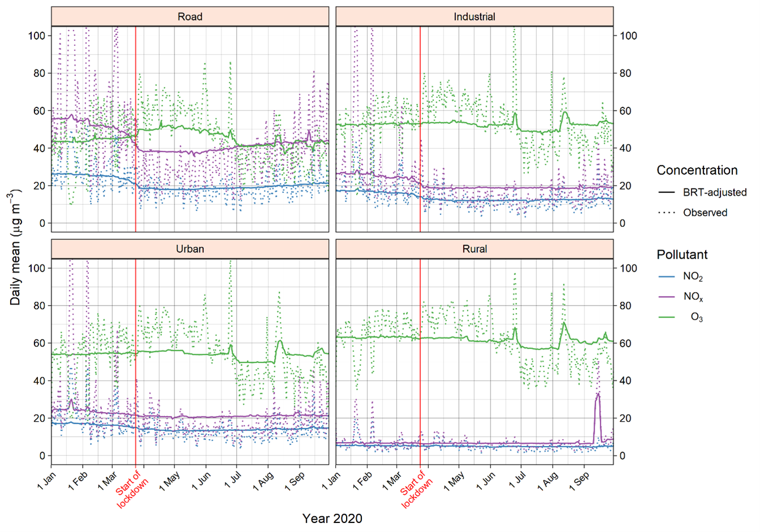
Task: Click '60' on Road panel left y-axis
Action: click(x=39, y=110)
